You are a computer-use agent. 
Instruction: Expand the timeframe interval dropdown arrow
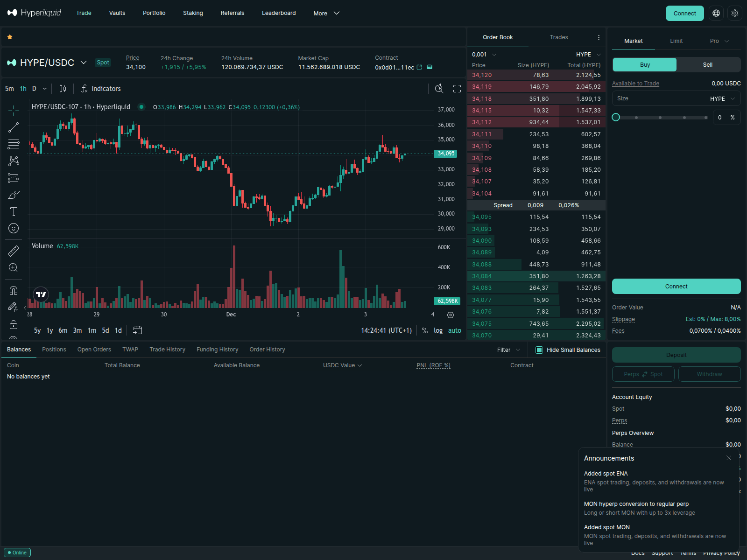point(45,89)
